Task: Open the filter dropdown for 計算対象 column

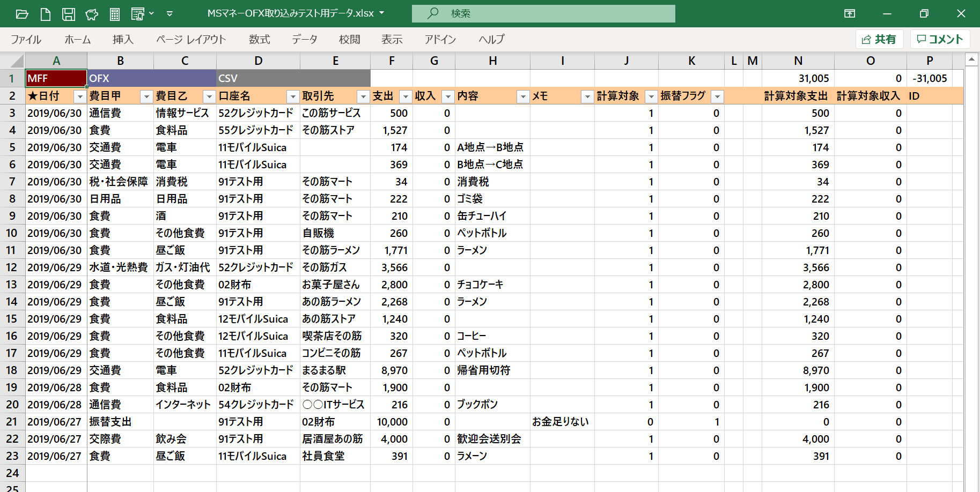Action: tap(651, 96)
